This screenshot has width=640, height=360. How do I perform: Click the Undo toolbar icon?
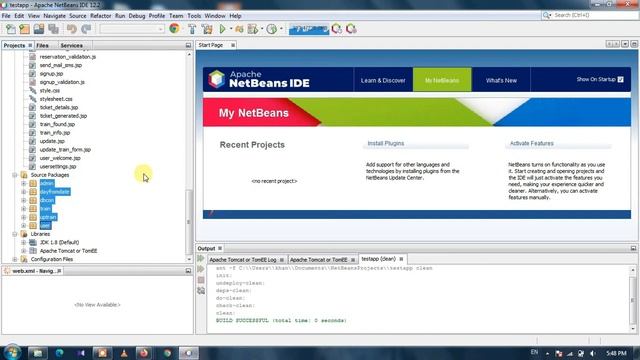72,29
